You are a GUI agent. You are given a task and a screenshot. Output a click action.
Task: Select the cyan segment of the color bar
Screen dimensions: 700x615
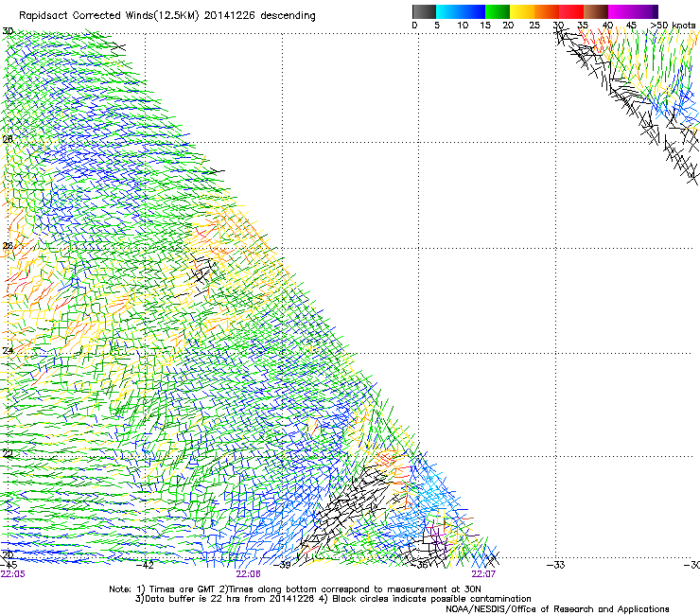point(448,11)
